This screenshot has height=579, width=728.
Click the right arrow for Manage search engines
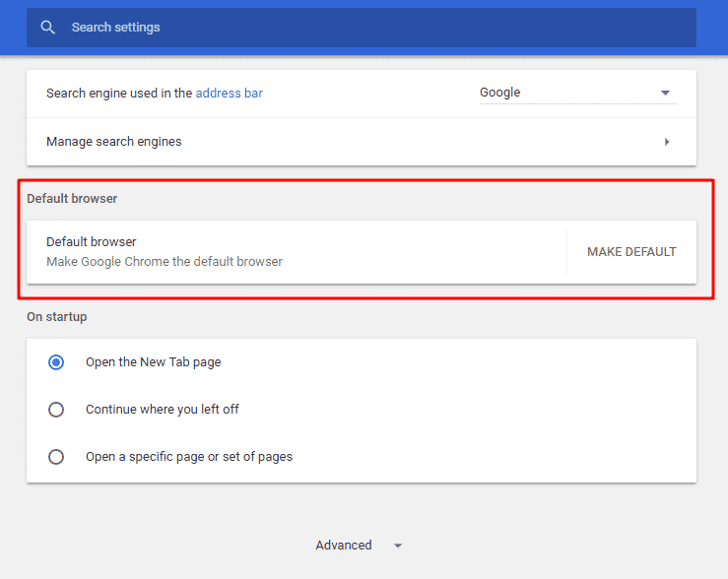tap(667, 142)
